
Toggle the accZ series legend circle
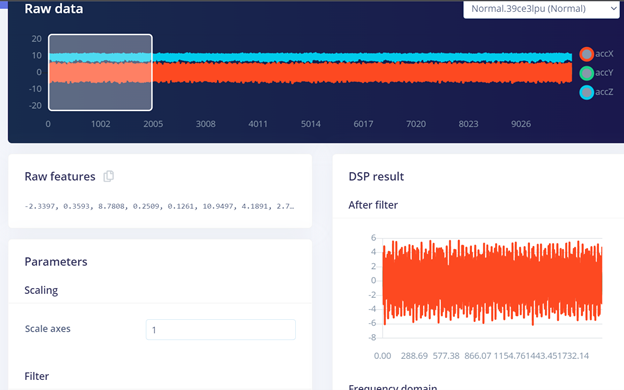click(x=587, y=92)
